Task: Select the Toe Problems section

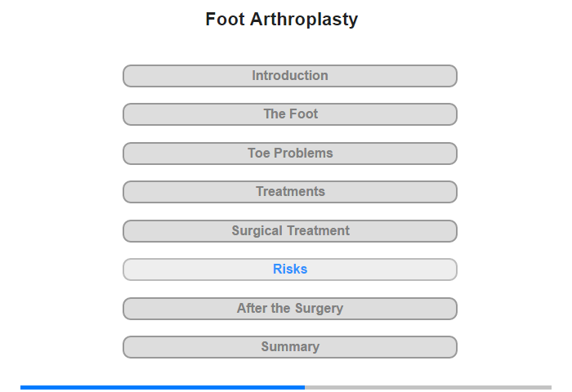Action: coord(290,154)
